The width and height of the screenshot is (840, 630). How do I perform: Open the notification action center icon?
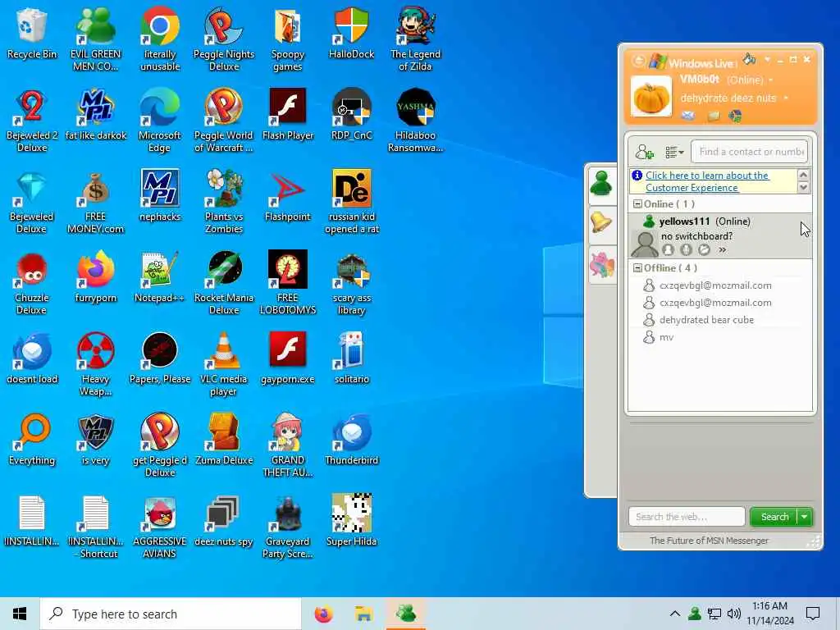[x=813, y=614]
